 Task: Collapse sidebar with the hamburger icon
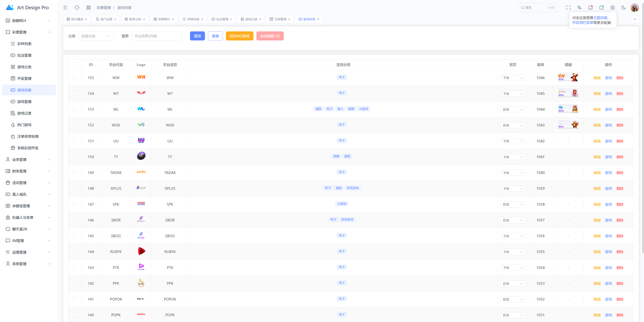point(66,8)
